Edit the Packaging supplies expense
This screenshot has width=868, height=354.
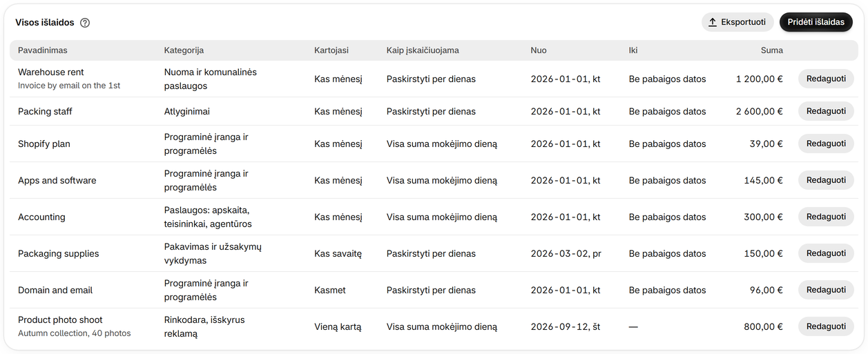[826, 253]
